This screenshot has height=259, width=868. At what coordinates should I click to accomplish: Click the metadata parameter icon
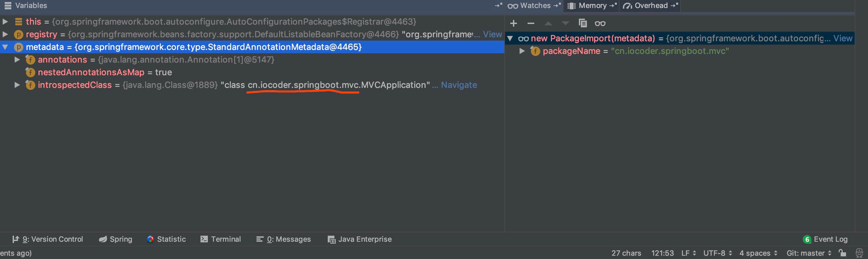pyautogui.click(x=19, y=47)
